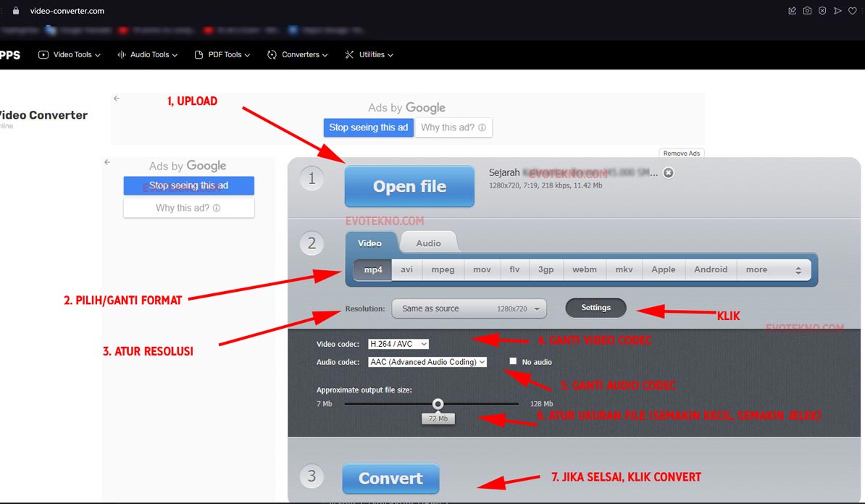Image resolution: width=865 pixels, height=504 pixels.
Task: Click the output file size slider handle
Action: point(438,404)
